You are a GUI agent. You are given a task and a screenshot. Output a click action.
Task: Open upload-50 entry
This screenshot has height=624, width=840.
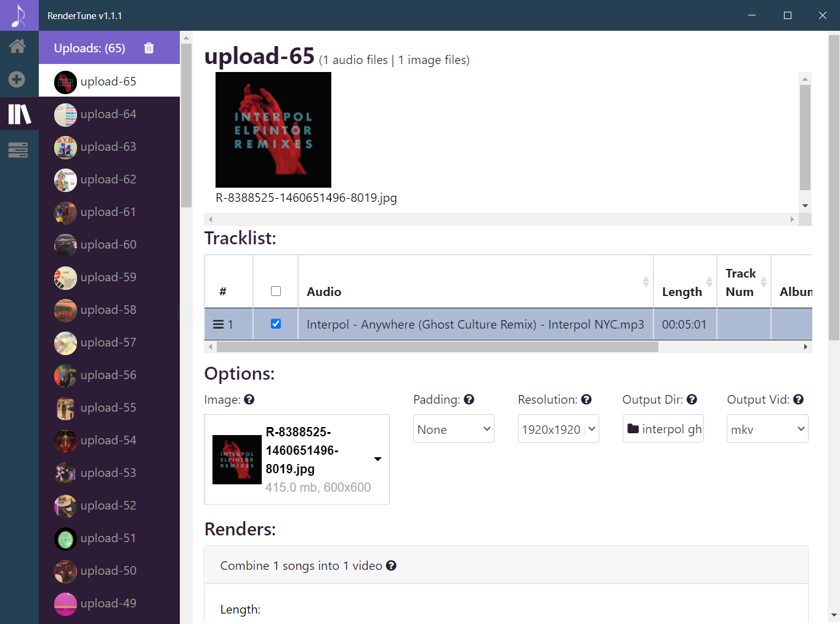point(109,570)
